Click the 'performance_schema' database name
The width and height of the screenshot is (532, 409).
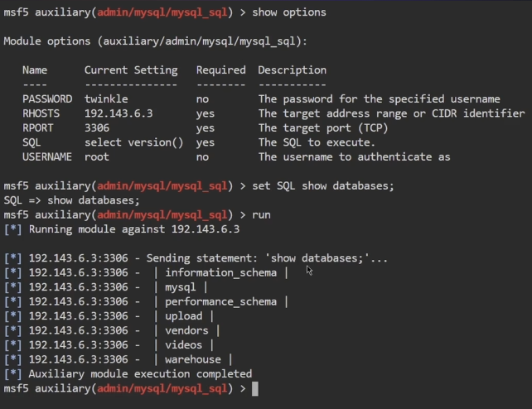pyautogui.click(x=220, y=301)
